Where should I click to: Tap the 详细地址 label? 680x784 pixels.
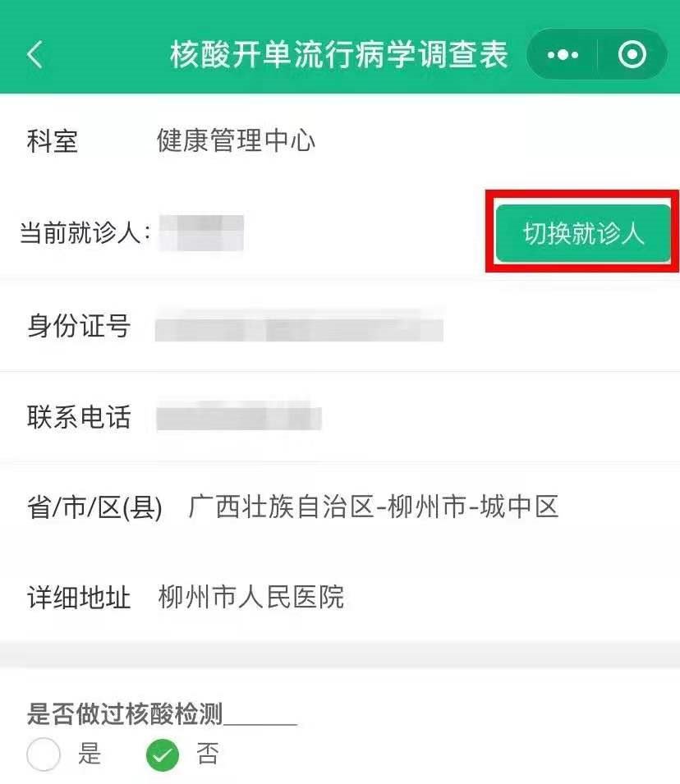(x=79, y=598)
